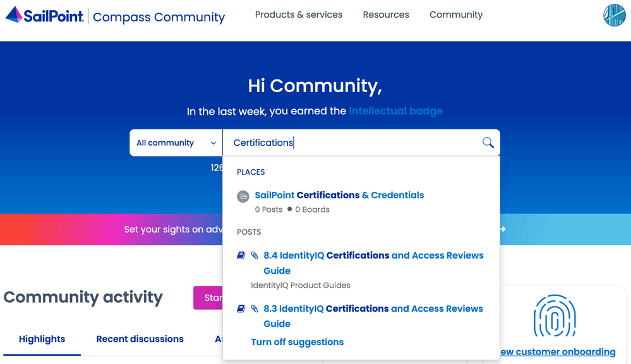This screenshot has height=364, width=631.
Task: Switch to the Recent discussions tab
Action: point(140,339)
